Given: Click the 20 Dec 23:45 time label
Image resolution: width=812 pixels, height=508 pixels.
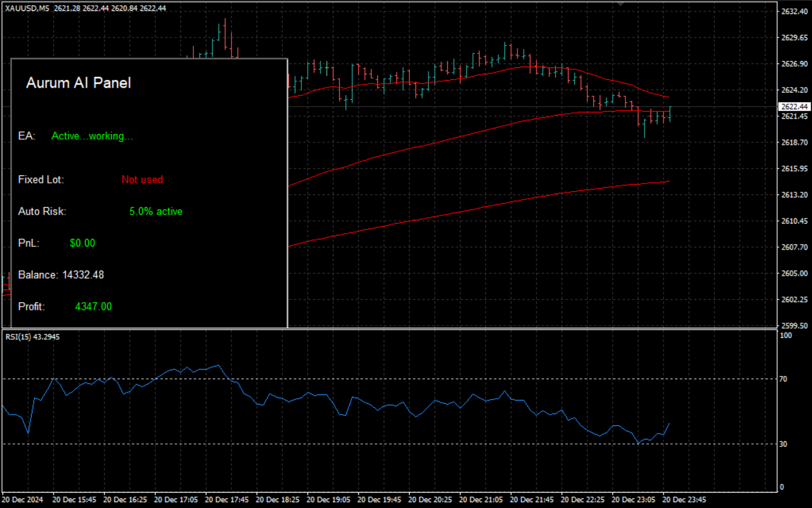Looking at the screenshot, I should (684, 499).
